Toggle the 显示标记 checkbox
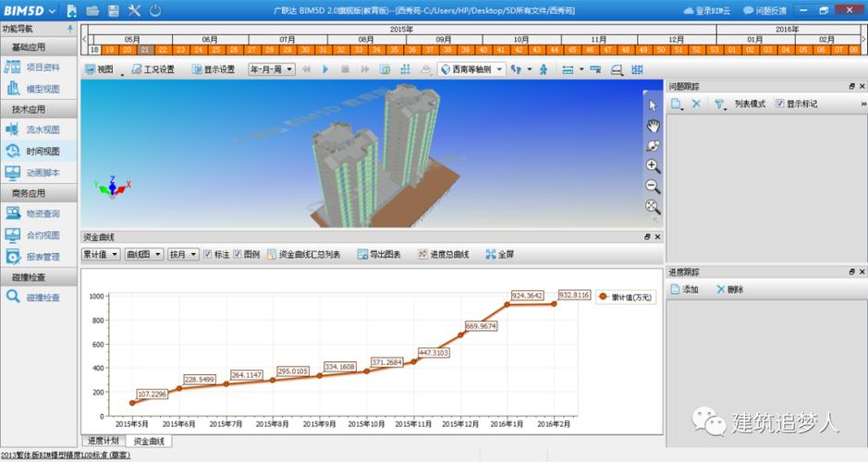Screen dimensions: 868x462 coord(780,103)
